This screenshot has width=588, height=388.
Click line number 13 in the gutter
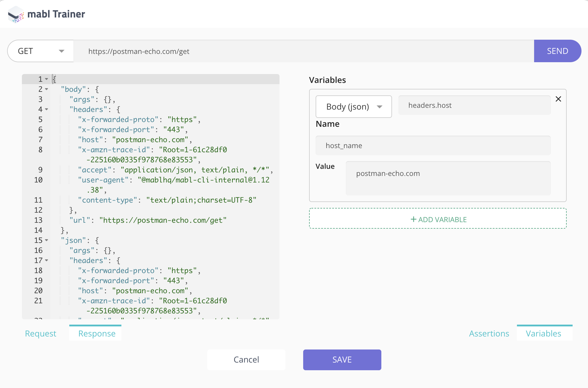[x=38, y=220]
